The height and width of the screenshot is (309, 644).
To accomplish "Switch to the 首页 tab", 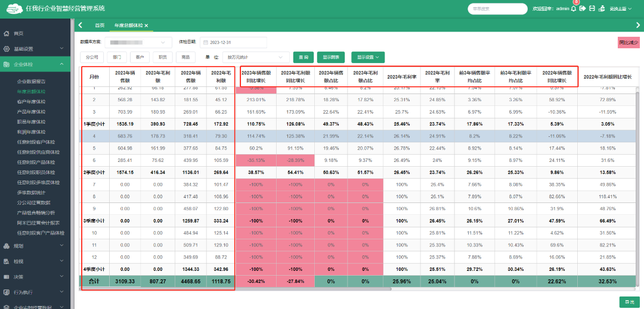I will pos(100,26).
